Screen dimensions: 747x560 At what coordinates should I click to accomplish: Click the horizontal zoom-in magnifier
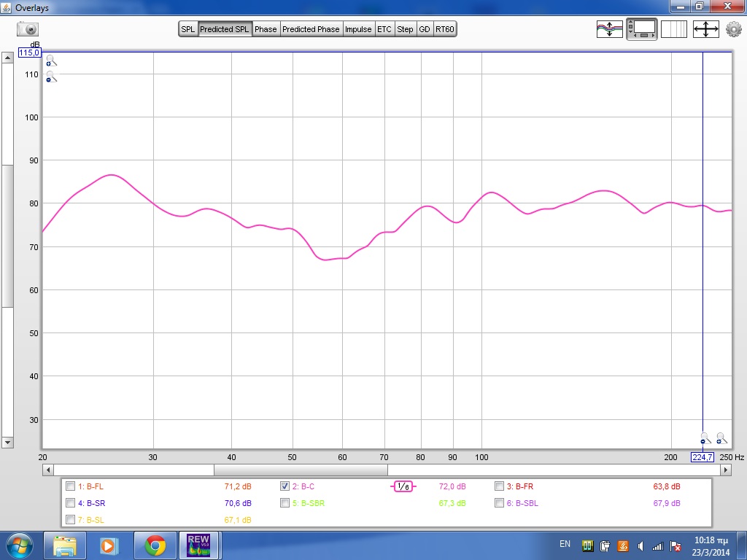pos(721,438)
